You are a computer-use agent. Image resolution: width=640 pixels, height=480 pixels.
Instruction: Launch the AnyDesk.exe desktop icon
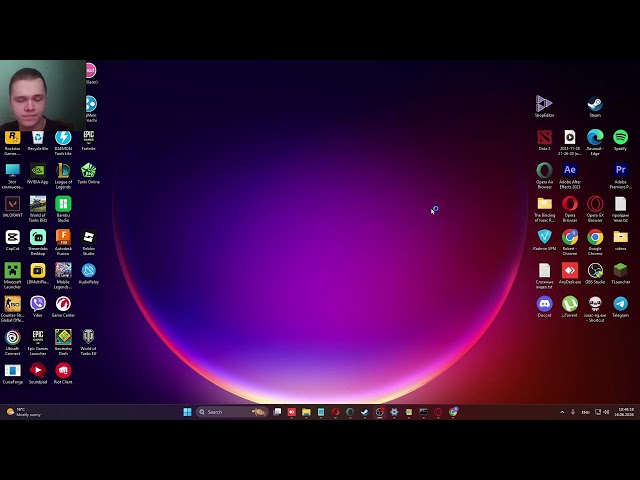(569, 274)
